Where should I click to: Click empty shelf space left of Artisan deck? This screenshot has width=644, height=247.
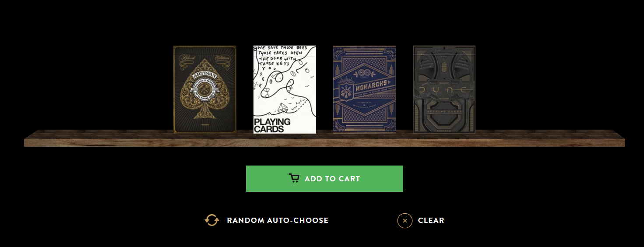tap(99, 138)
